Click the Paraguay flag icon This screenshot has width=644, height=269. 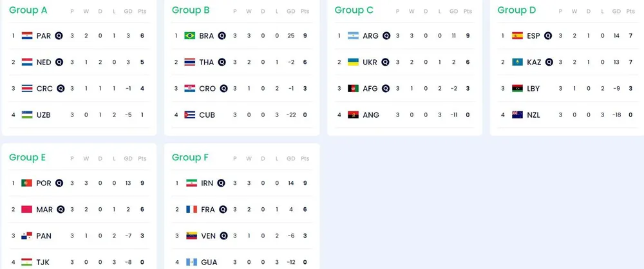click(27, 36)
